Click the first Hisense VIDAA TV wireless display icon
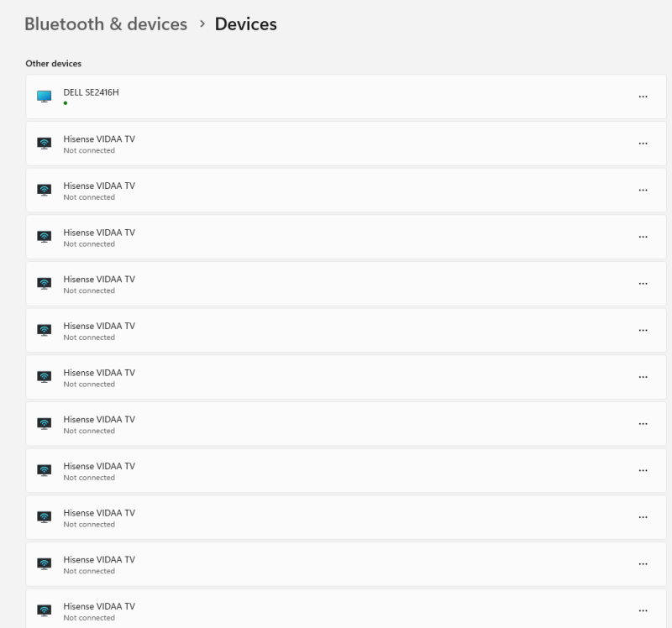This screenshot has width=672, height=628. coord(45,144)
